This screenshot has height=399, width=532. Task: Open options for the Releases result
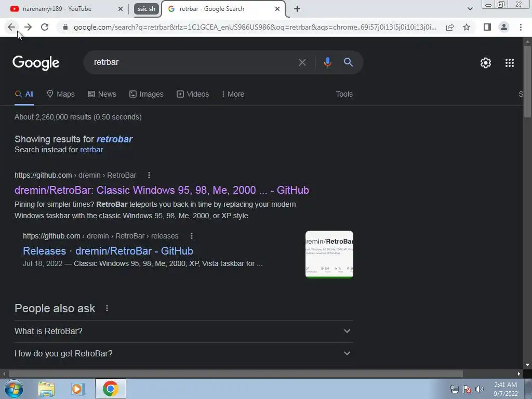(x=192, y=236)
